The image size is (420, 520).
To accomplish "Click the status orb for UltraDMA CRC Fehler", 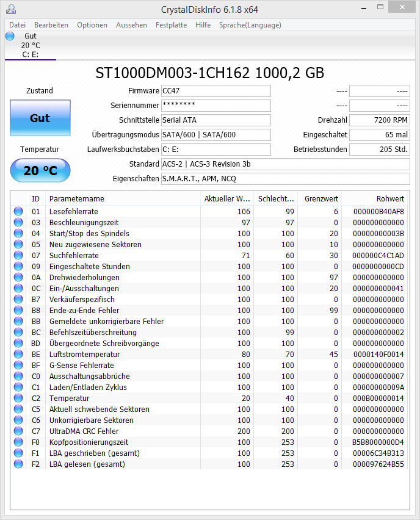I will click(x=18, y=431).
